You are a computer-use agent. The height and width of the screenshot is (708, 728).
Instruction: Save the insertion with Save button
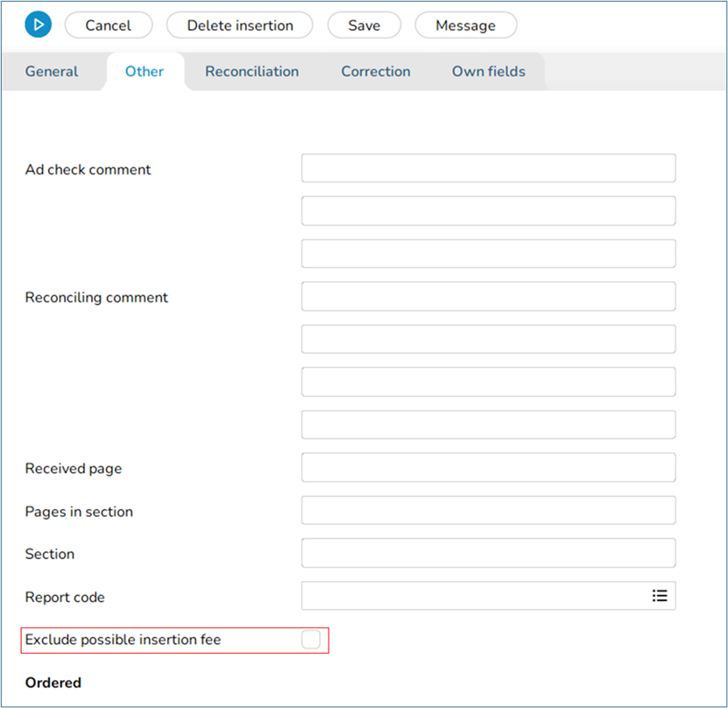click(x=364, y=25)
